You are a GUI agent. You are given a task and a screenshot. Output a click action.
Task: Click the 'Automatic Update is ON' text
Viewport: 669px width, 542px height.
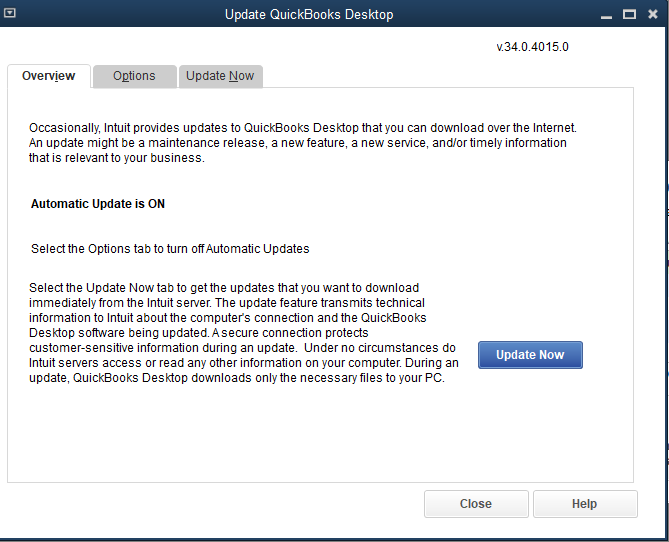(98, 204)
